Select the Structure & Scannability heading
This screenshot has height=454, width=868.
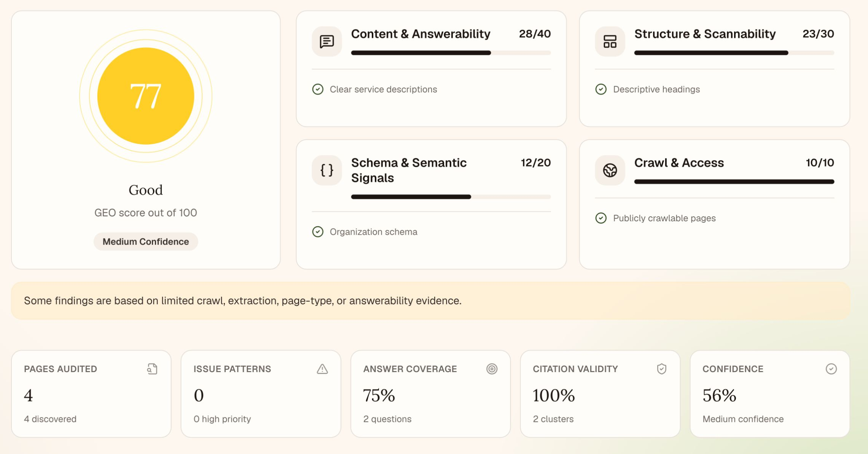point(705,34)
